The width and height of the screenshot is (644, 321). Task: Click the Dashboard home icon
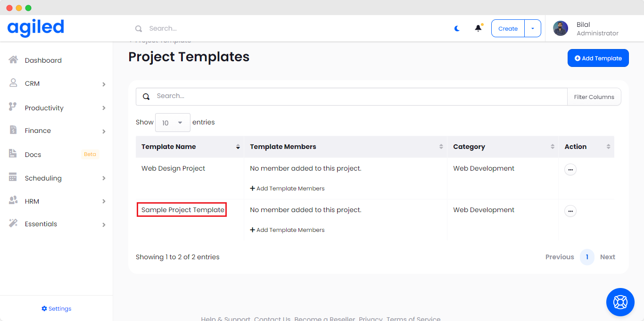coord(13,60)
